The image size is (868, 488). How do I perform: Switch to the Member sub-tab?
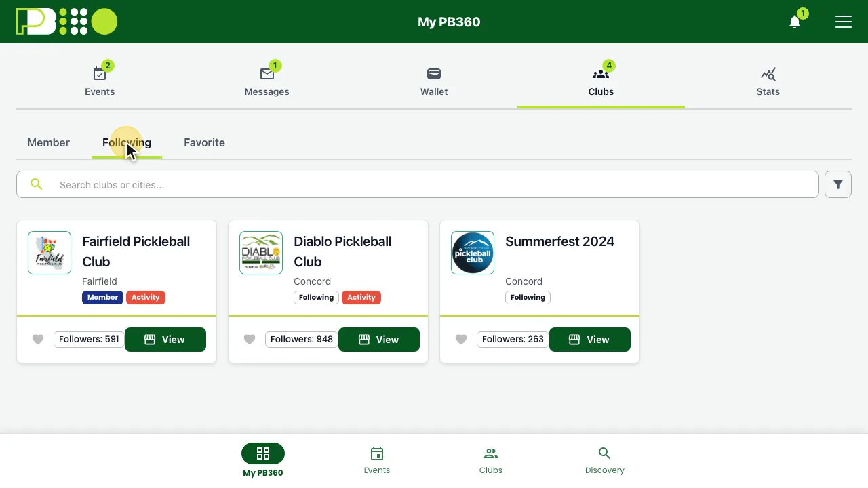pos(48,142)
